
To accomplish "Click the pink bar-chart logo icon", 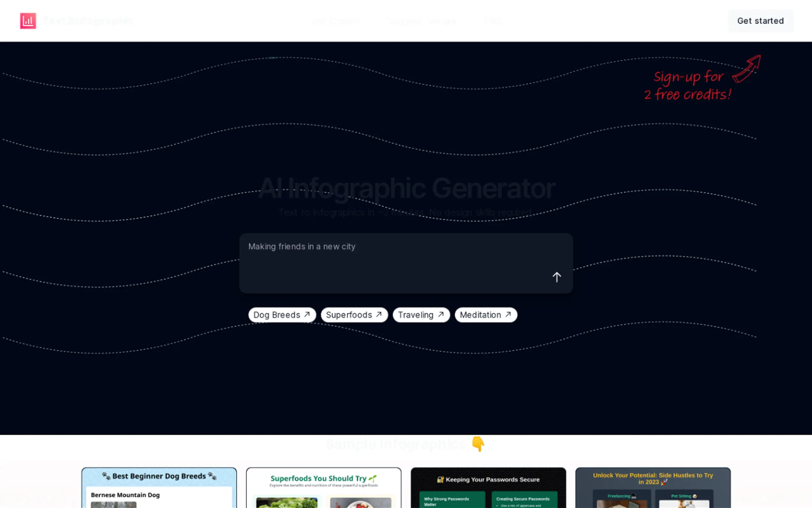I will [x=28, y=21].
